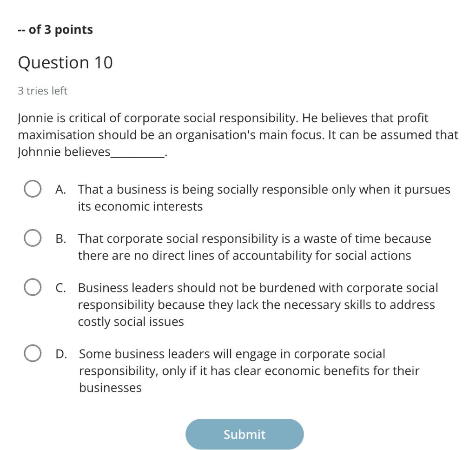Select answer option B radio button

click(32, 238)
